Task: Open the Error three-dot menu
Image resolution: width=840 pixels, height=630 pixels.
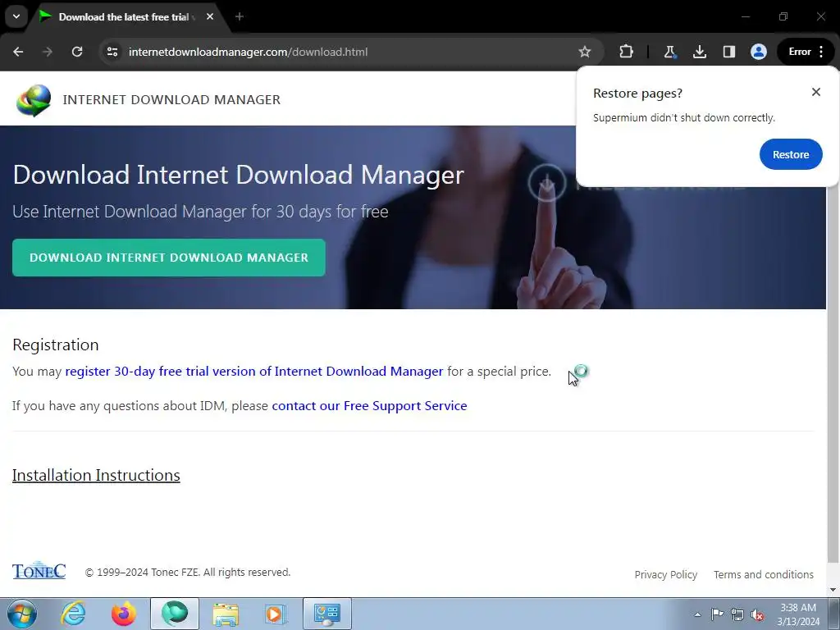Action: 806,52
